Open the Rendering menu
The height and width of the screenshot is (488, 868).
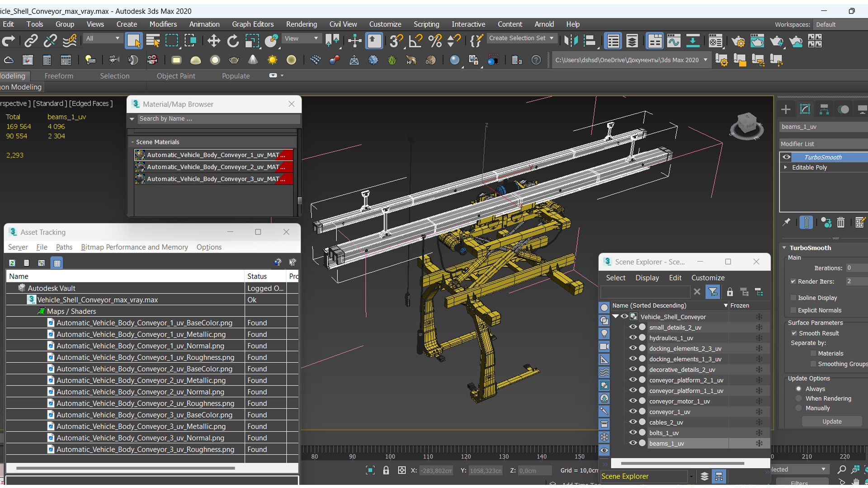coord(301,24)
